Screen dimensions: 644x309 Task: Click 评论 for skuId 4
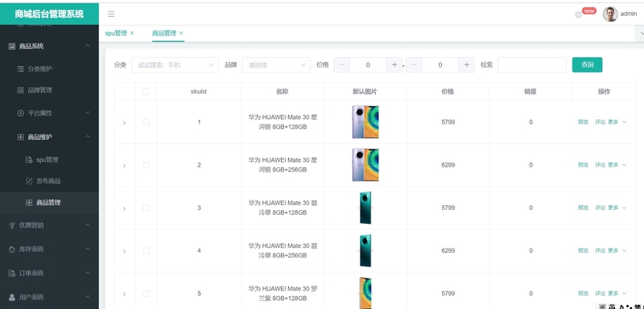[600, 251]
